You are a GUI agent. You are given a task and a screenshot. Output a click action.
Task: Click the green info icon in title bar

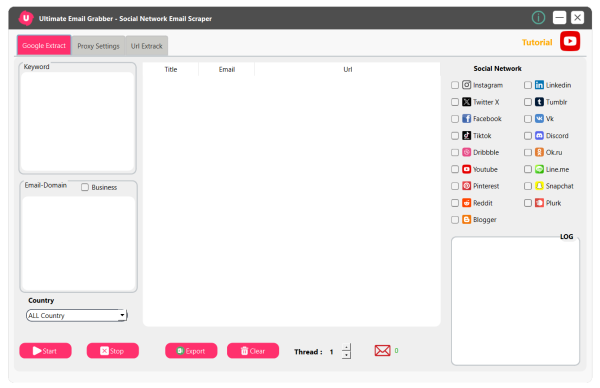(x=538, y=18)
